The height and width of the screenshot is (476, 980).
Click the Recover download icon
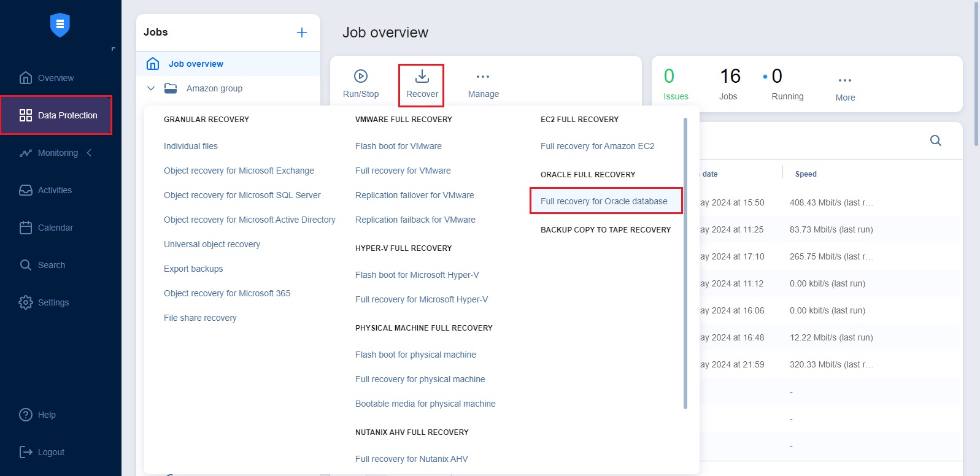[422, 76]
